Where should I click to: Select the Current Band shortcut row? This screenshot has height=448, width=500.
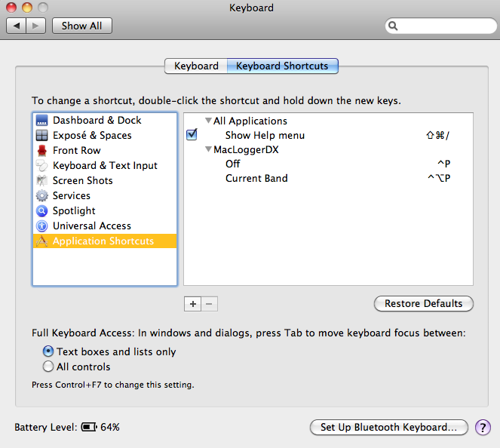point(328,178)
